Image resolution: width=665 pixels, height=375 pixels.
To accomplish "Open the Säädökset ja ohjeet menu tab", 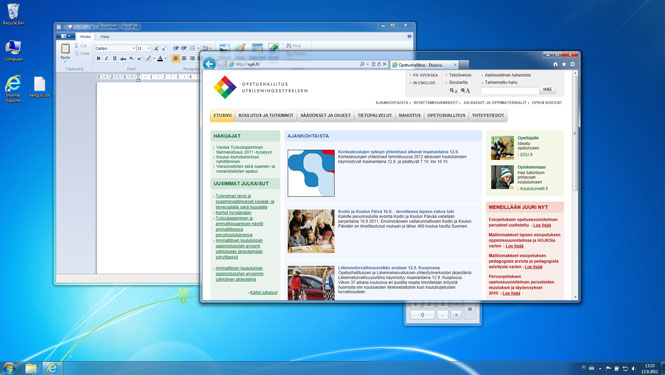I will [326, 115].
